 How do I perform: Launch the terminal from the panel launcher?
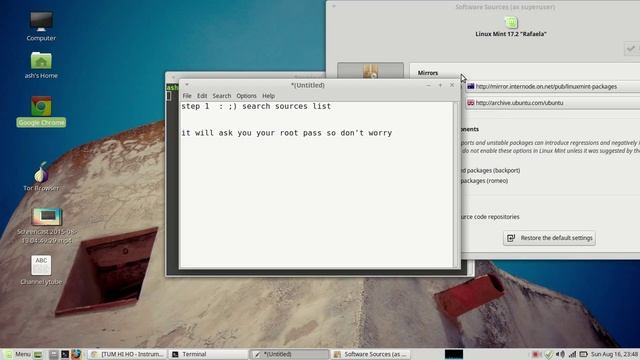(65, 354)
